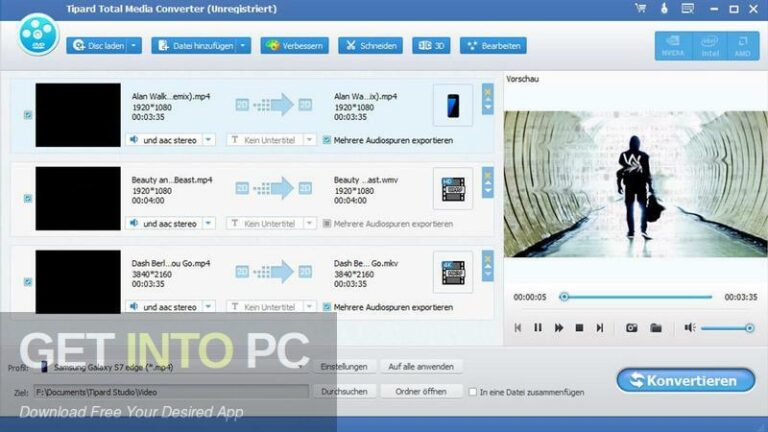The height and width of the screenshot is (432, 768).
Task: Select the Alan Walker video thumbnail
Action: pos(78,115)
